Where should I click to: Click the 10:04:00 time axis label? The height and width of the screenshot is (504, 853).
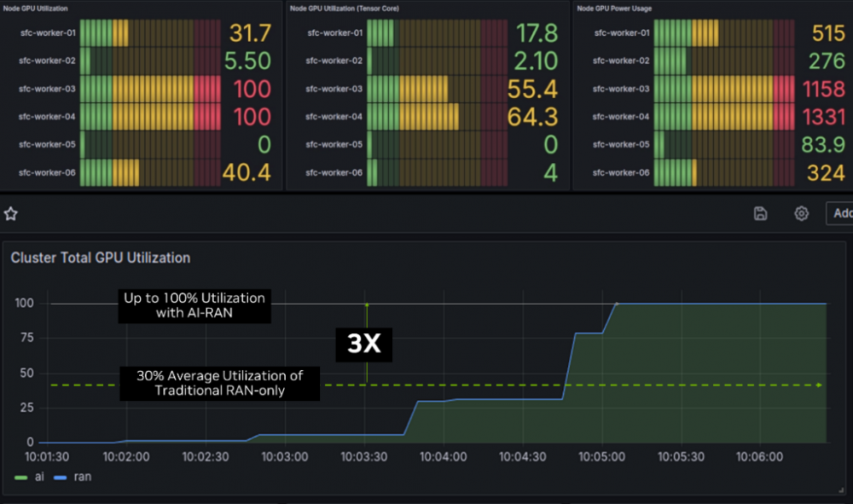443,457
